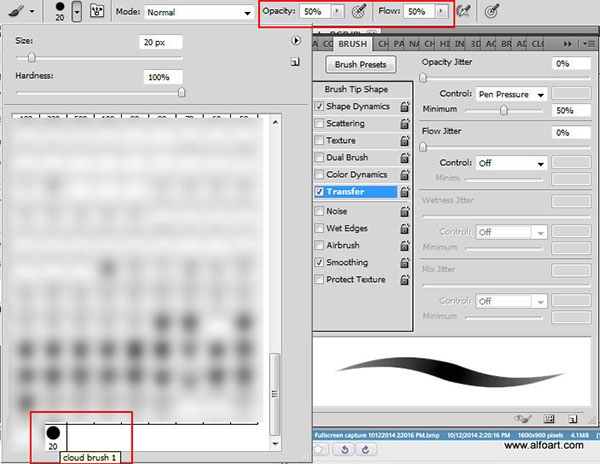
Task: Toggle tablet pressure controls opacity icon
Action: (359, 11)
